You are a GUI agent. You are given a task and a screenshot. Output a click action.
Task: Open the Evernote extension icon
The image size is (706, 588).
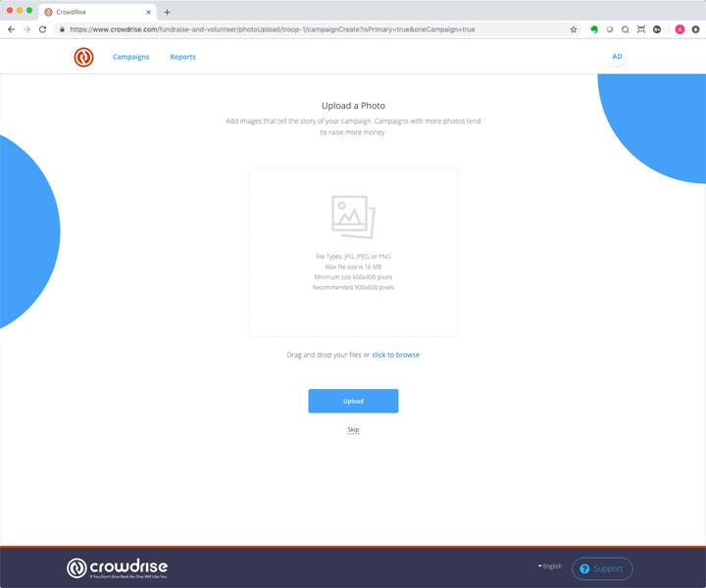tap(594, 29)
